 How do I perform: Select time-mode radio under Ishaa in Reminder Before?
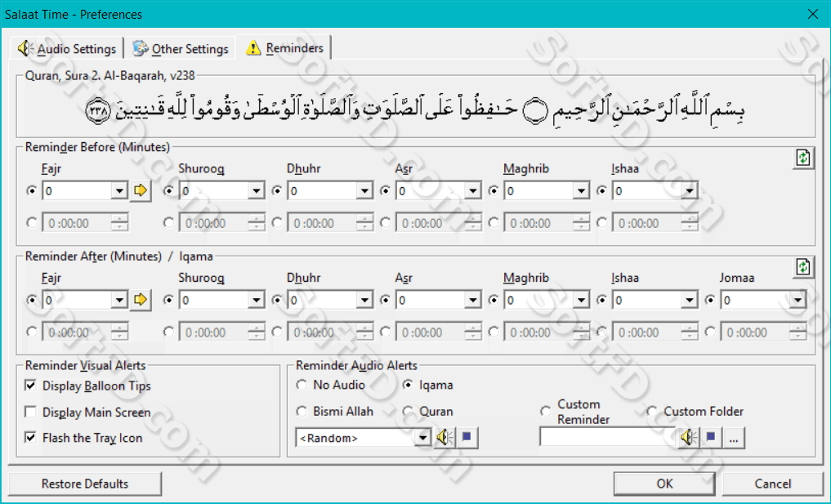[x=601, y=222]
